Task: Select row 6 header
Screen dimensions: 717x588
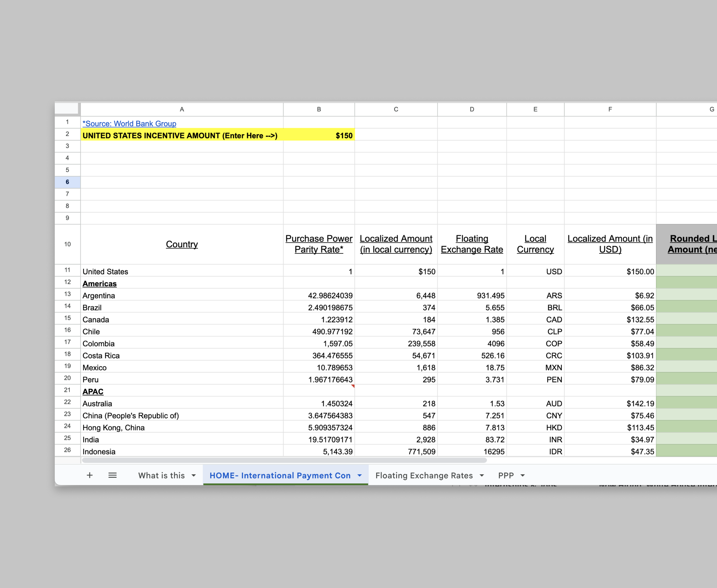Action: point(67,182)
